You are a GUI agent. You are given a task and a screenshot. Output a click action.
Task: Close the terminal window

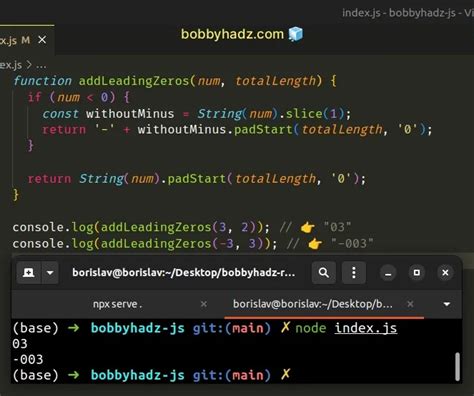click(x=445, y=273)
